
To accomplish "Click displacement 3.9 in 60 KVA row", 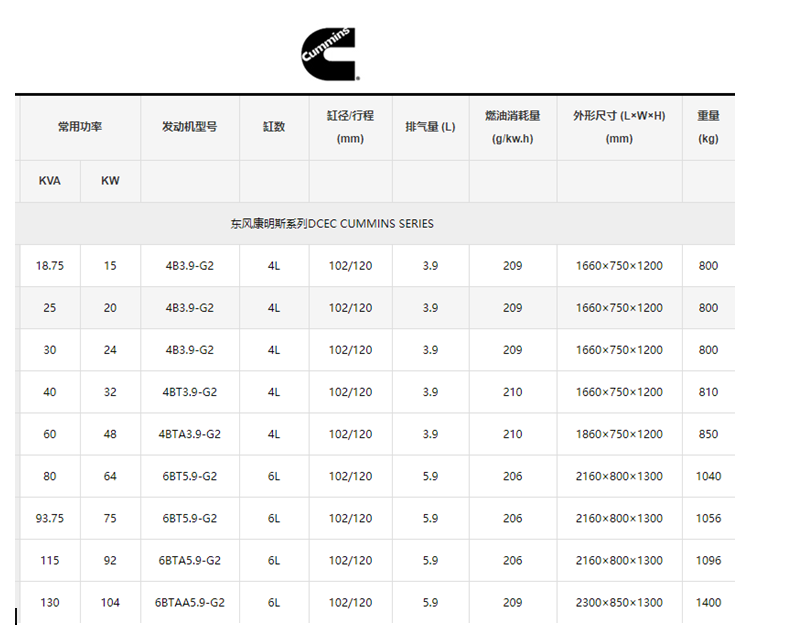I will click(x=430, y=434).
